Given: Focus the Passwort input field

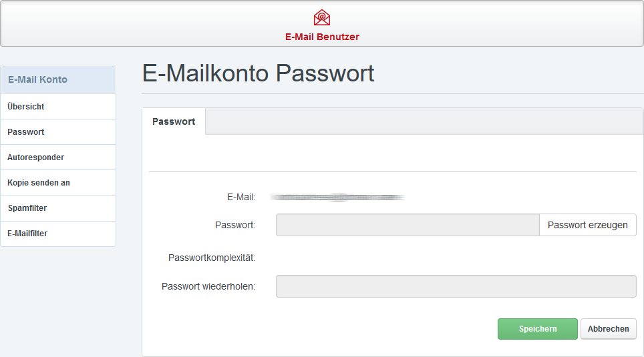Looking at the screenshot, I should (x=408, y=225).
